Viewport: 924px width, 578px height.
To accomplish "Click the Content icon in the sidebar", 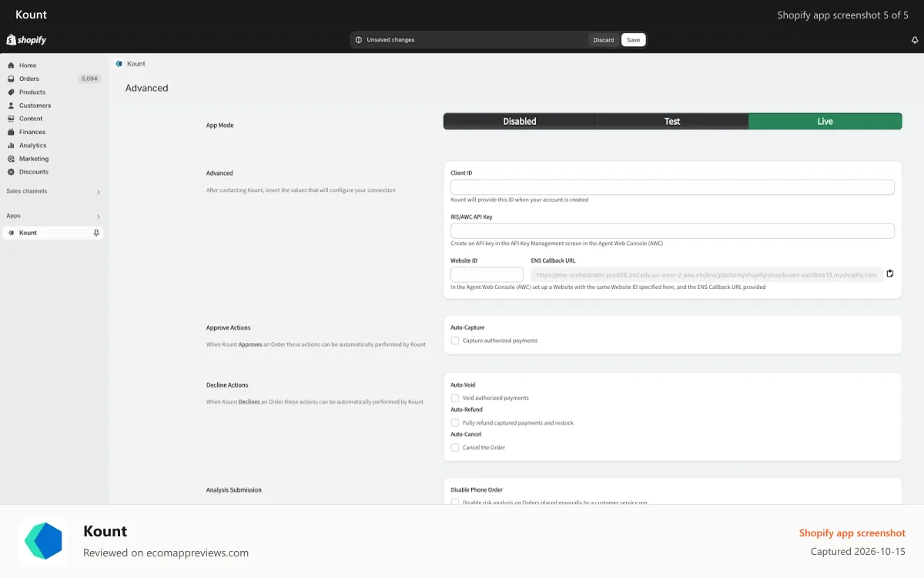I will click(x=11, y=119).
